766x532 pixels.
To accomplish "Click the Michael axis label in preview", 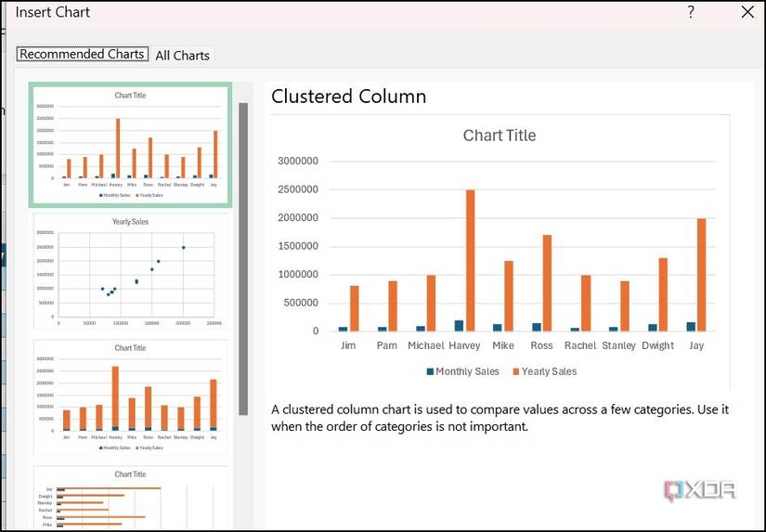I will [425, 345].
